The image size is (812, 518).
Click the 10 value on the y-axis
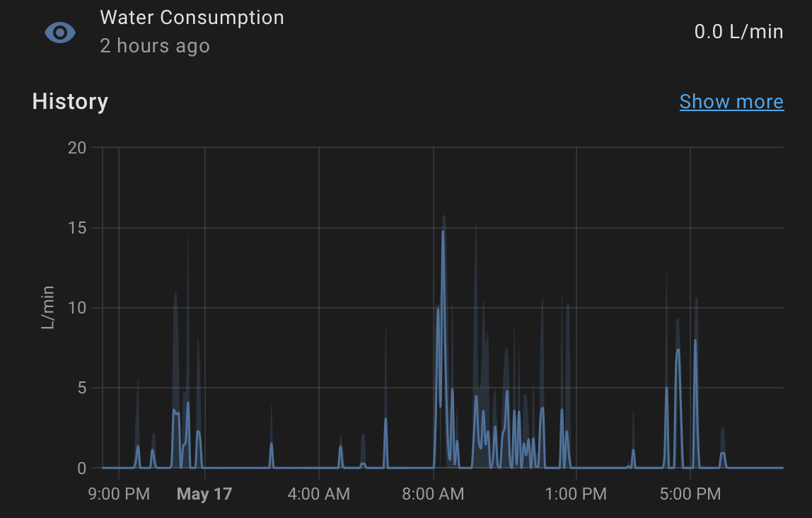coord(77,308)
